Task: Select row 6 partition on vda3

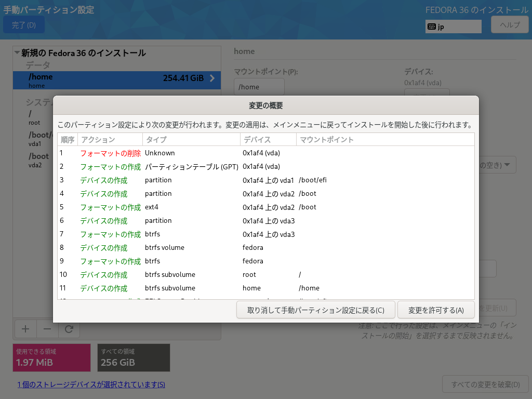Action: 266,221
